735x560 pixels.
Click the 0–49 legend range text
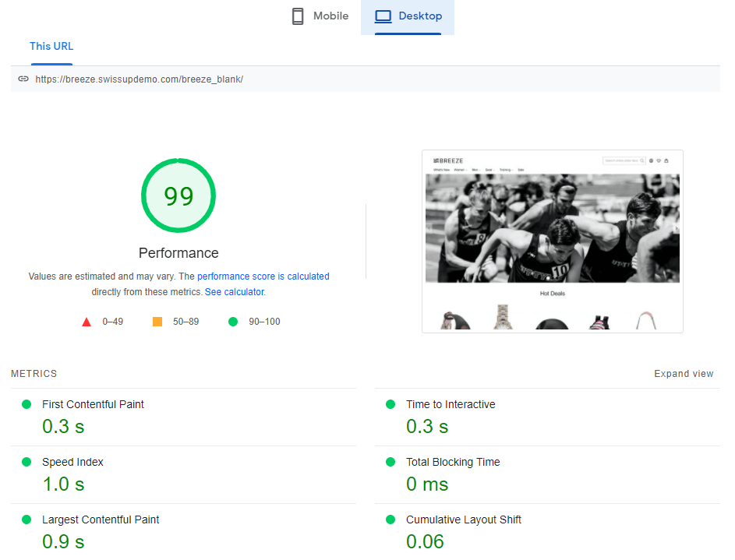pos(113,322)
